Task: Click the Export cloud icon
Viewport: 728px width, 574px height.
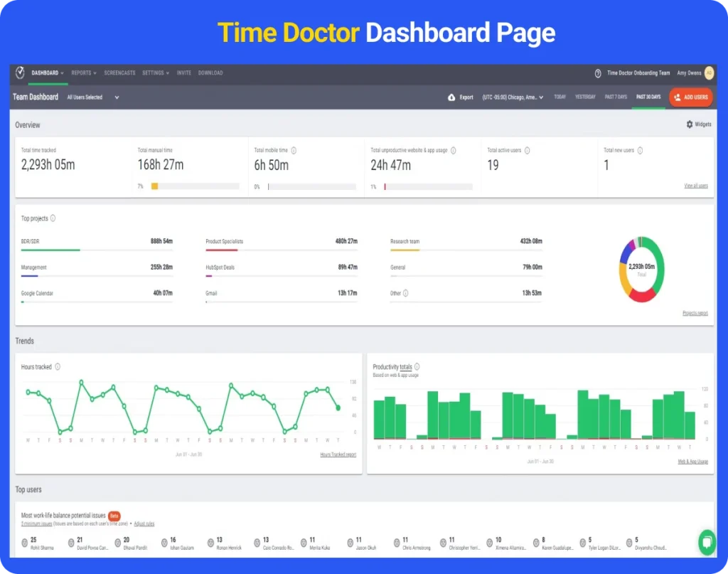Action: (x=451, y=97)
